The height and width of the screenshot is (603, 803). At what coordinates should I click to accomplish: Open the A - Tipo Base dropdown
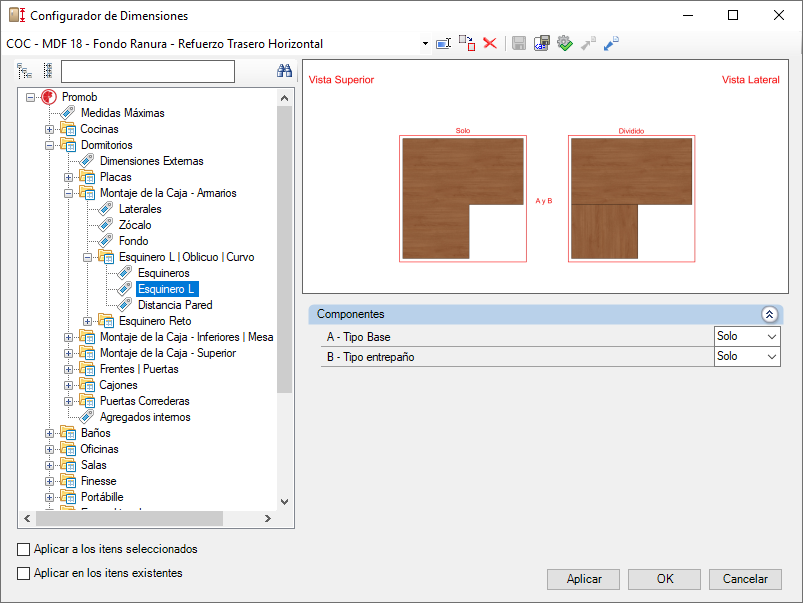pyautogui.click(x=772, y=337)
